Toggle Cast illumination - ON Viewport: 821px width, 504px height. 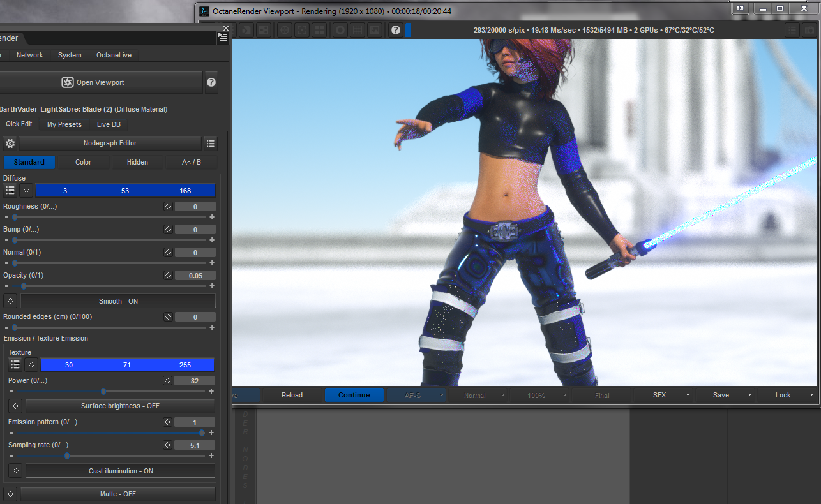click(x=120, y=471)
